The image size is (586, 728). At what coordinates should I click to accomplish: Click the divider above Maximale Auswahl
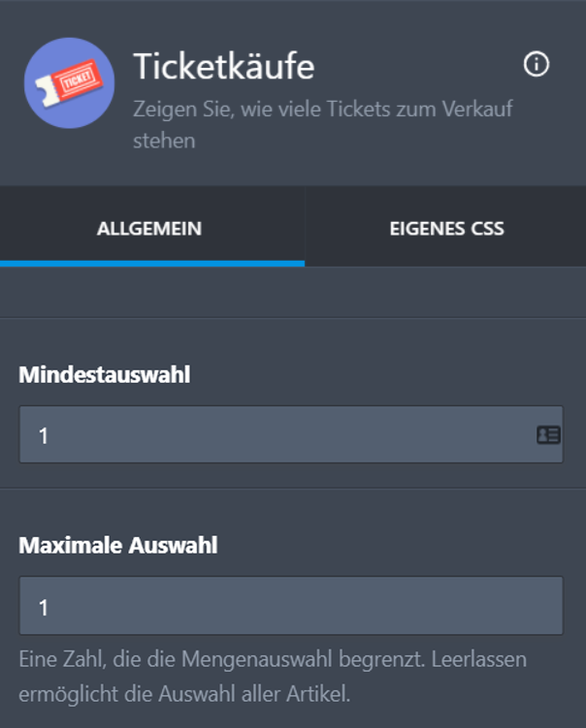coord(293,489)
